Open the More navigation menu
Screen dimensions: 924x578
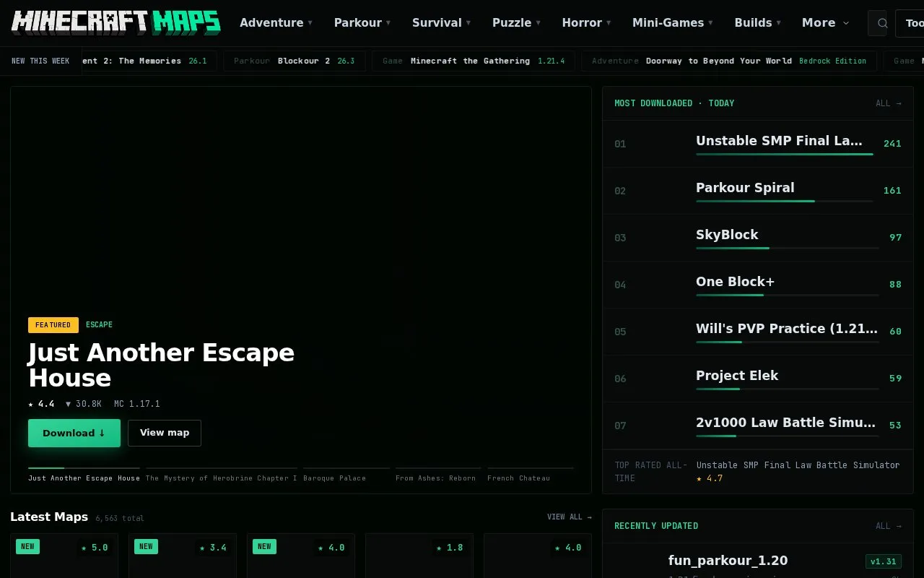pyautogui.click(x=826, y=22)
